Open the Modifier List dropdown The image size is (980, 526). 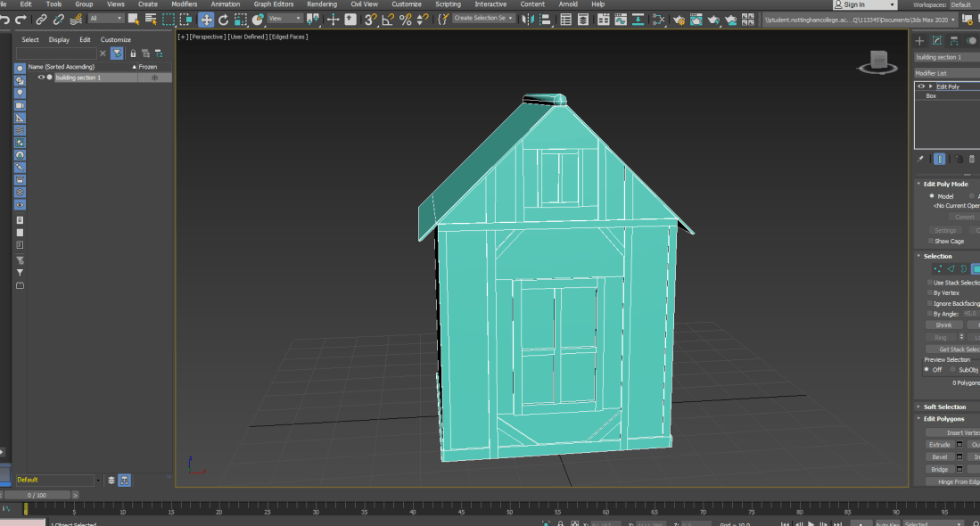(945, 73)
